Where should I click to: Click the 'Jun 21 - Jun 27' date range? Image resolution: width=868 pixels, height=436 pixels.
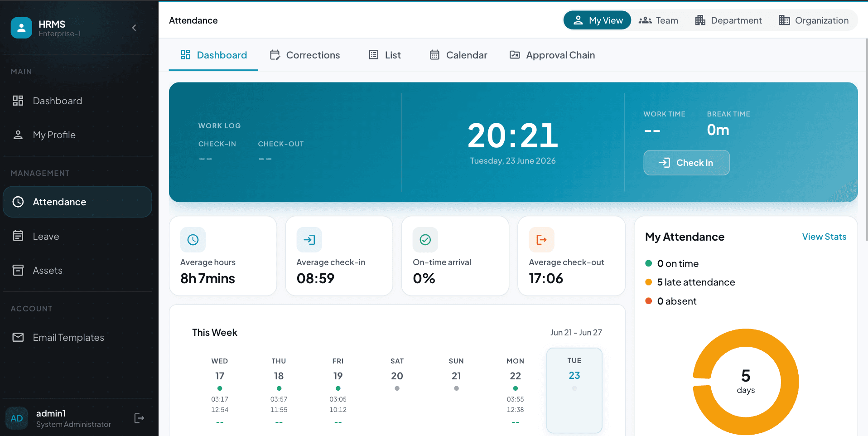click(576, 332)
